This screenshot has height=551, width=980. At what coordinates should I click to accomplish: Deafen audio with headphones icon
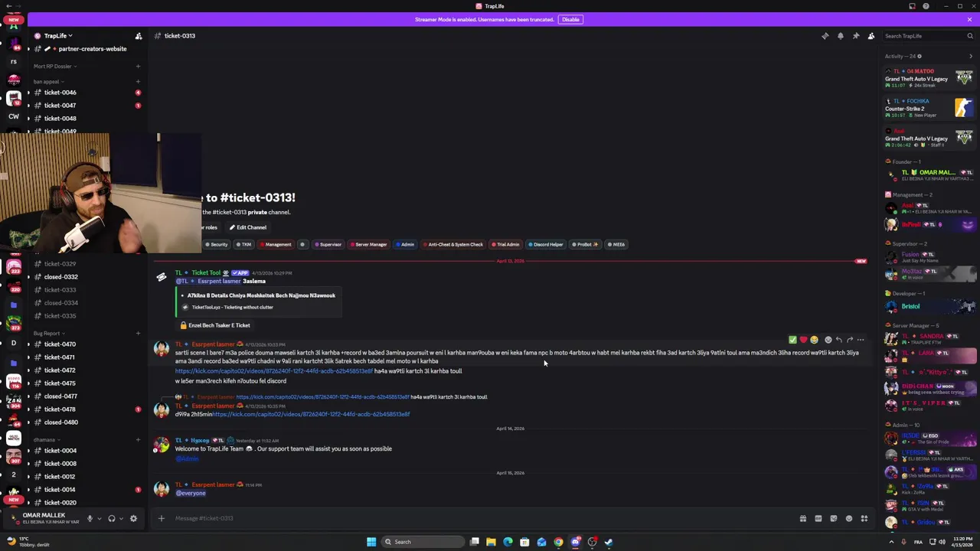112,519
